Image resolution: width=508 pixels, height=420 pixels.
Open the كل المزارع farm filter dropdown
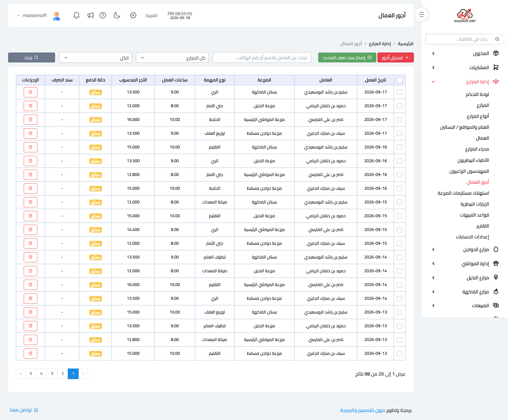[x=172, y=58]
